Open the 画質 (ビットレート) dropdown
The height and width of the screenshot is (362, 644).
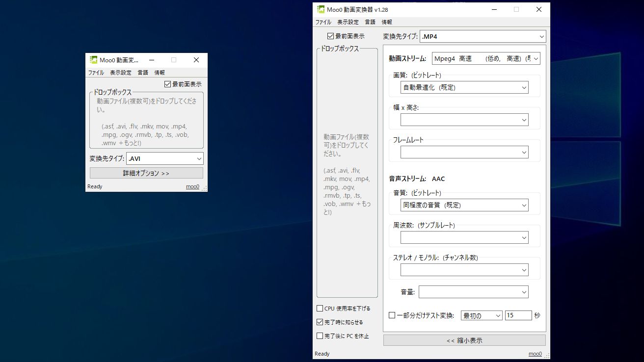click(x=464, y=87)
